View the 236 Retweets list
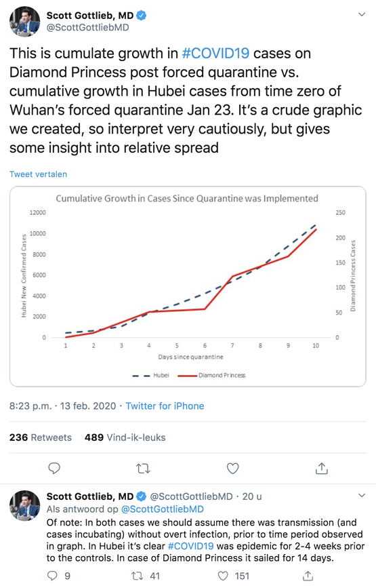 (41, 437)
